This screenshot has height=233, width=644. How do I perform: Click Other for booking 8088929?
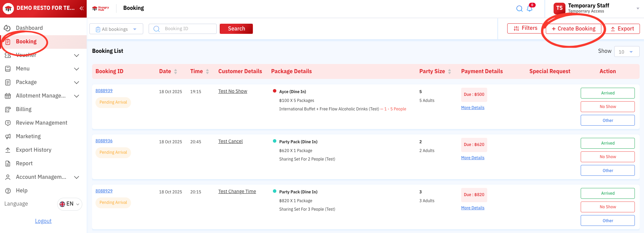(x=608, y=220)
